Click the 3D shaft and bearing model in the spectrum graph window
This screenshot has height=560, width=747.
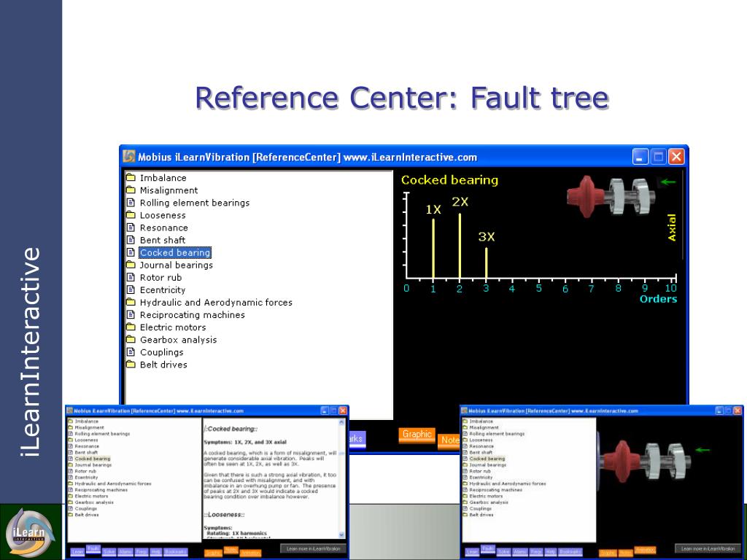[x=611, y=195]
